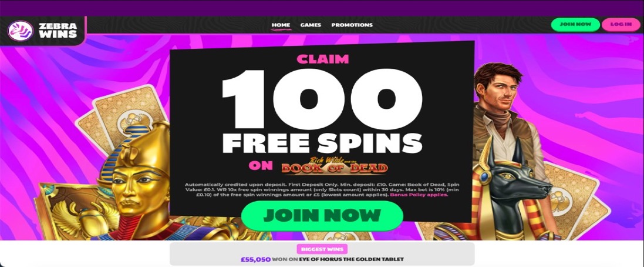Open the Home menu item
644x267 pixels.
[281, 25]
